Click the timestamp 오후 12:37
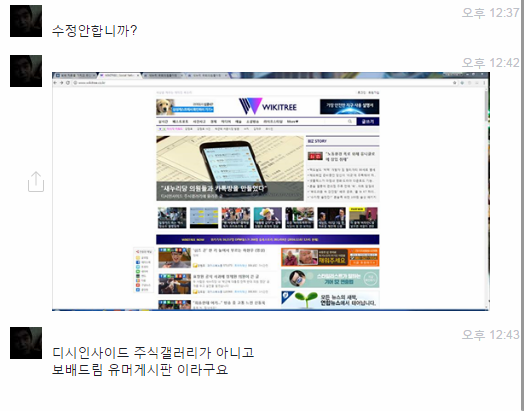This screenshot has height=411, width=524. tap(491, 13)
